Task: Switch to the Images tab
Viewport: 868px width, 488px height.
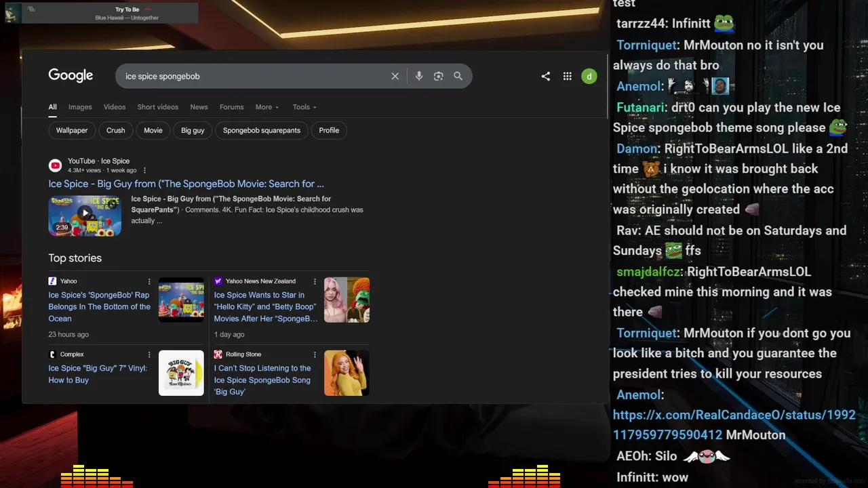Action: click(80, 107)
